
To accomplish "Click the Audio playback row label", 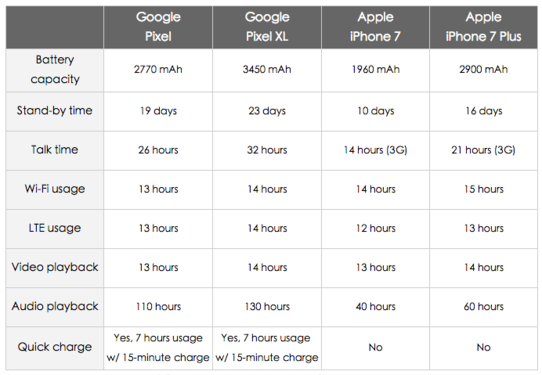I will tap(55, 307).
